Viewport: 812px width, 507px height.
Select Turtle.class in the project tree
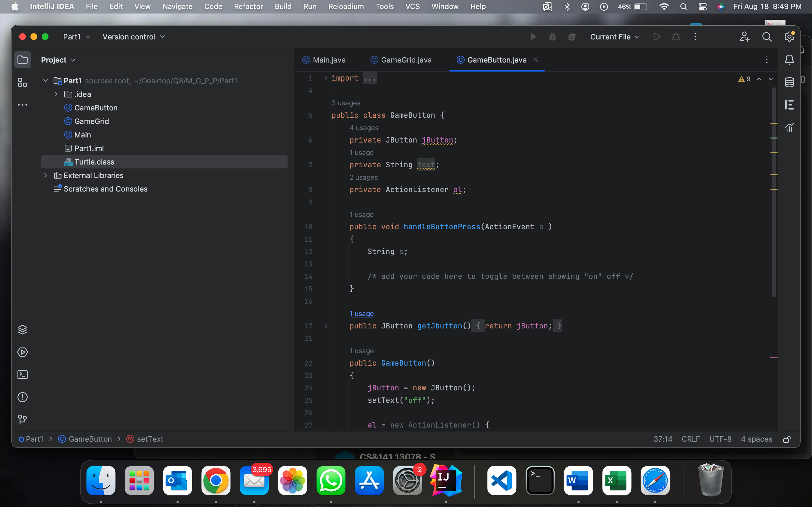94,162
